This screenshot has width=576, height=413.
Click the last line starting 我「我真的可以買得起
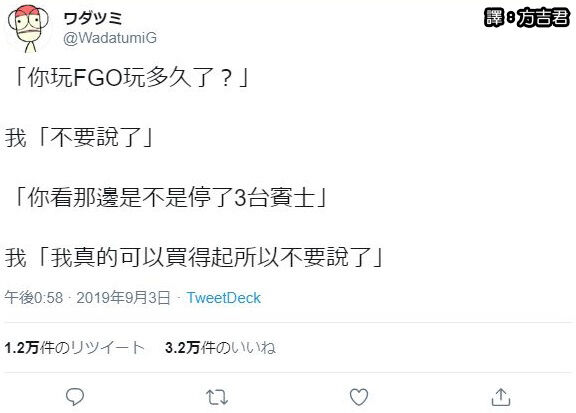[x=194, y=257]
